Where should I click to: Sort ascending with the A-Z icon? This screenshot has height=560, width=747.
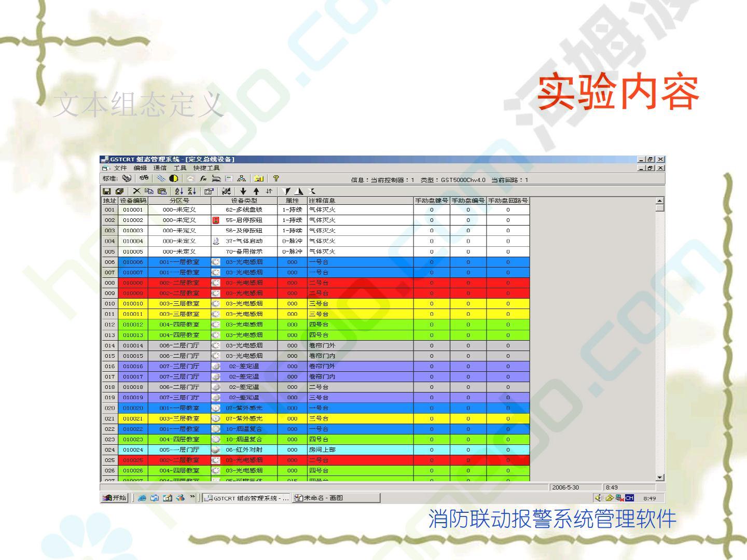point(179,191)
